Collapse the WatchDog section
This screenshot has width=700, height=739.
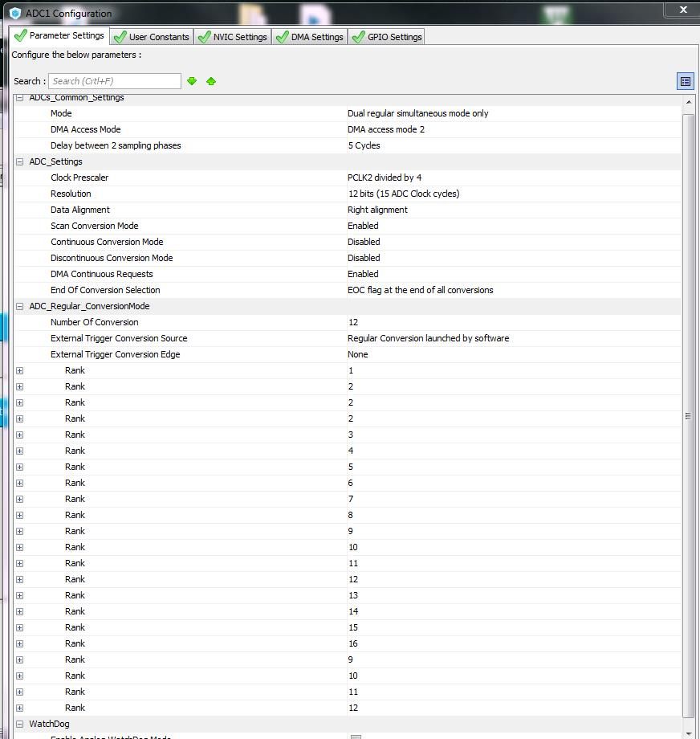20,724
